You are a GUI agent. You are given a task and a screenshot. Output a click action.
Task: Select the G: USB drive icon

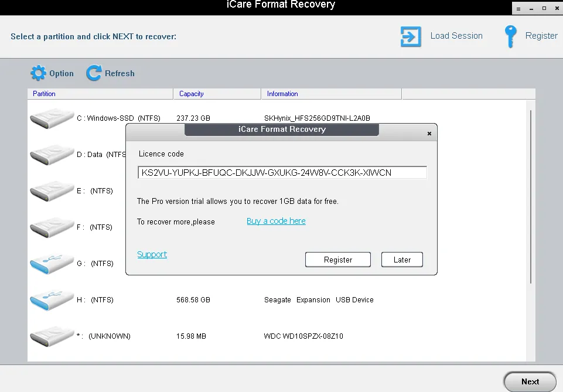click(x=52, y=264)
